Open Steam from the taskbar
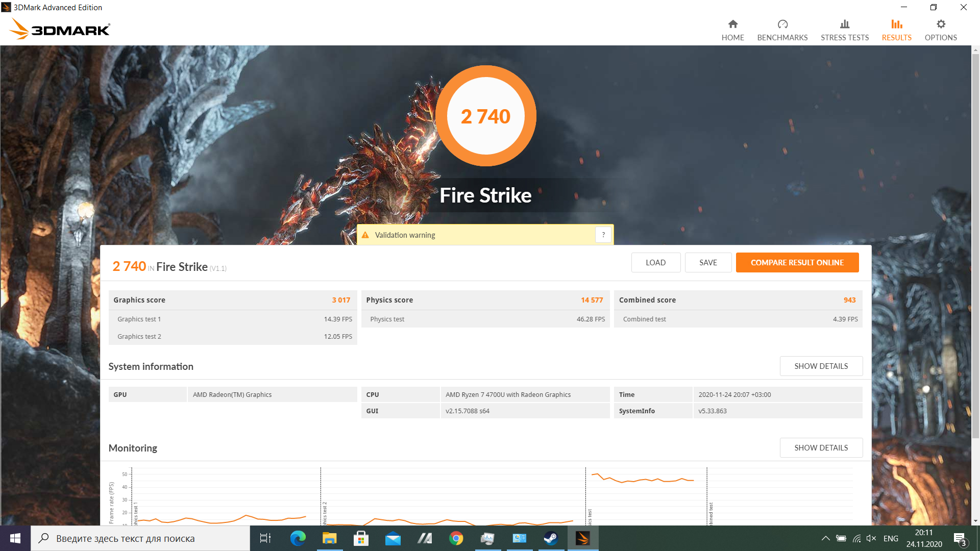 tap(550, 538)
